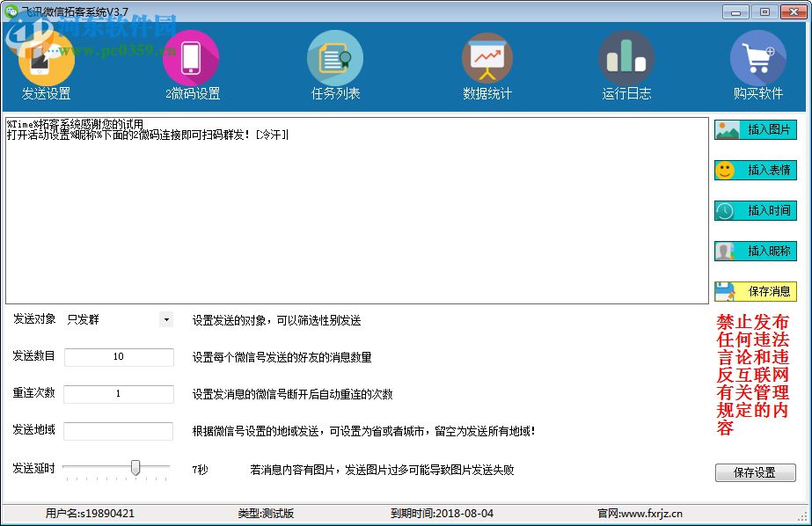
Task: Click the 保存消息 save message button
Action: (756, 291)
